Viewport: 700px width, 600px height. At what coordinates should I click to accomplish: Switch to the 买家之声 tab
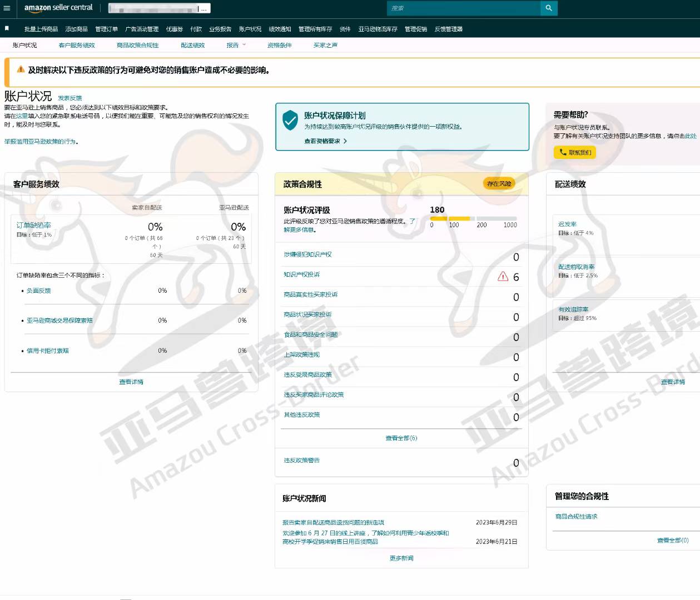(325, 45)
